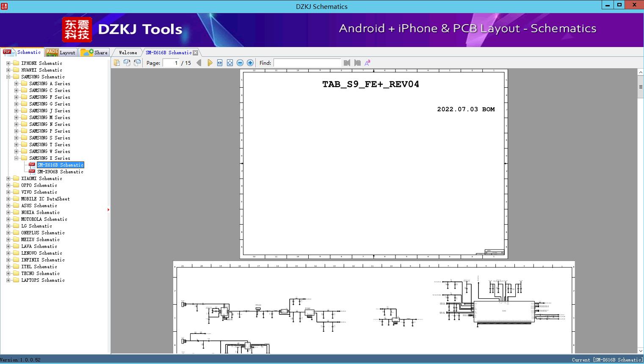Select MEIZU Schematic in tree

point(40,239)
